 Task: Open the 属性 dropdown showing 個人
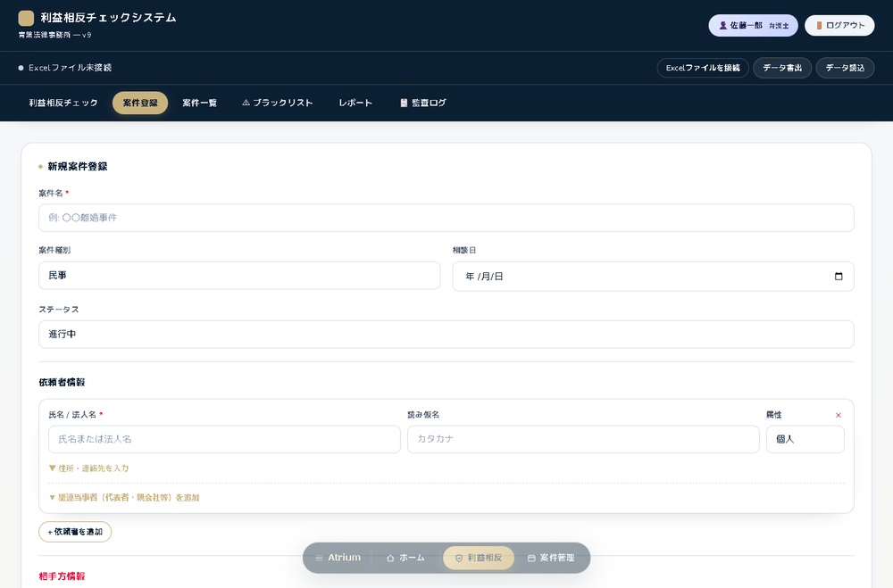805,439
